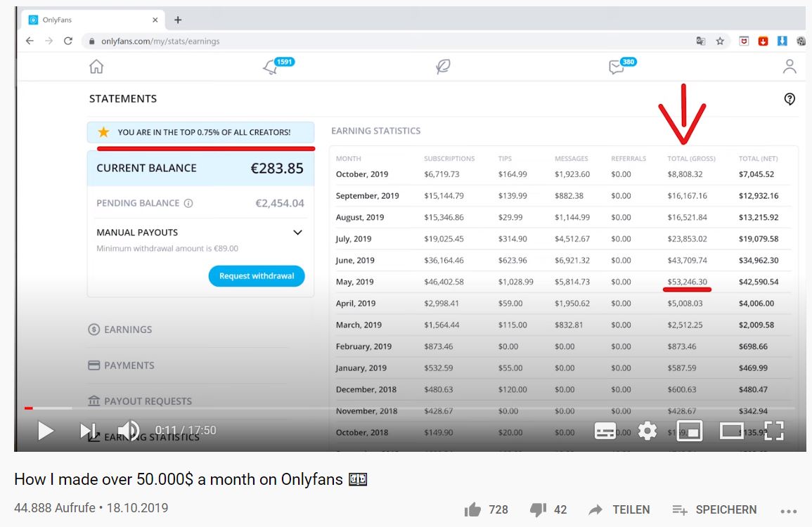The image size is (812, 527).
Task: Dislike the video with thumbs down
Action: [x=538, y=510]
